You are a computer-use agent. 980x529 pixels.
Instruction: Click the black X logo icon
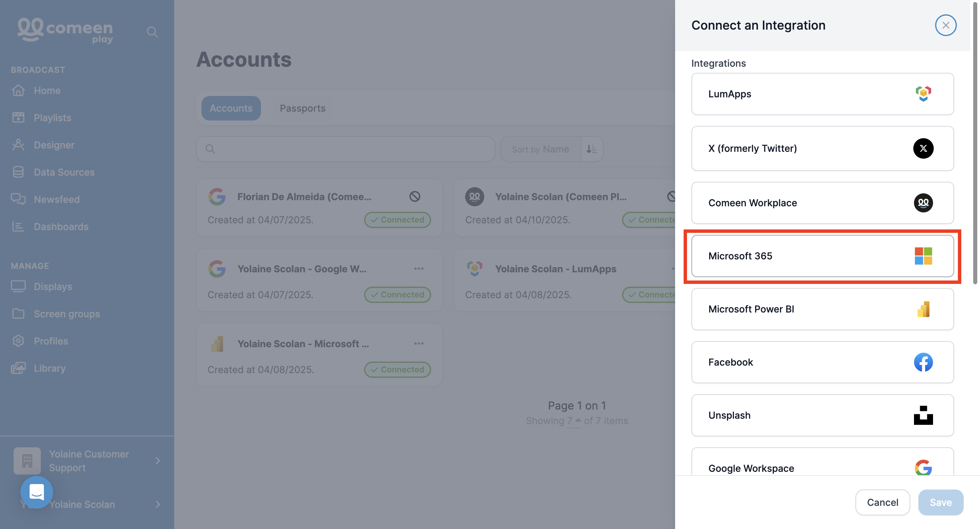pos(923,148)
